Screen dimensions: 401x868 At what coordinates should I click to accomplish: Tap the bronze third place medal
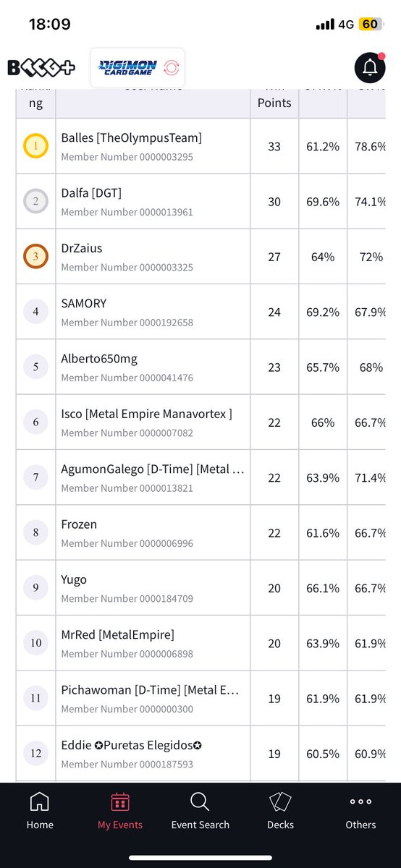click(35, 257)
